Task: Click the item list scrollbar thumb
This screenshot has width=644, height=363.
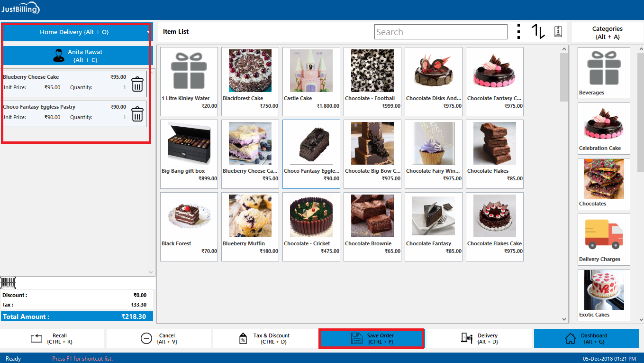Action: point(564,77)
